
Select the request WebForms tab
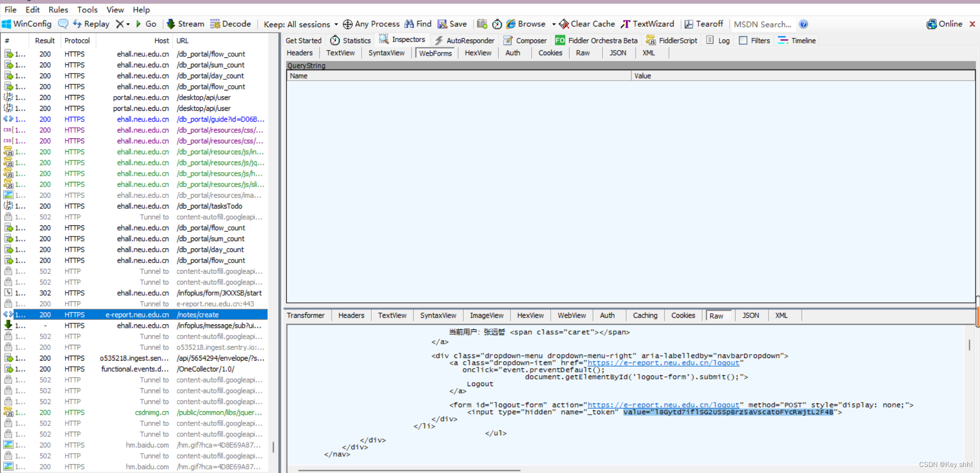click(435, 53)
